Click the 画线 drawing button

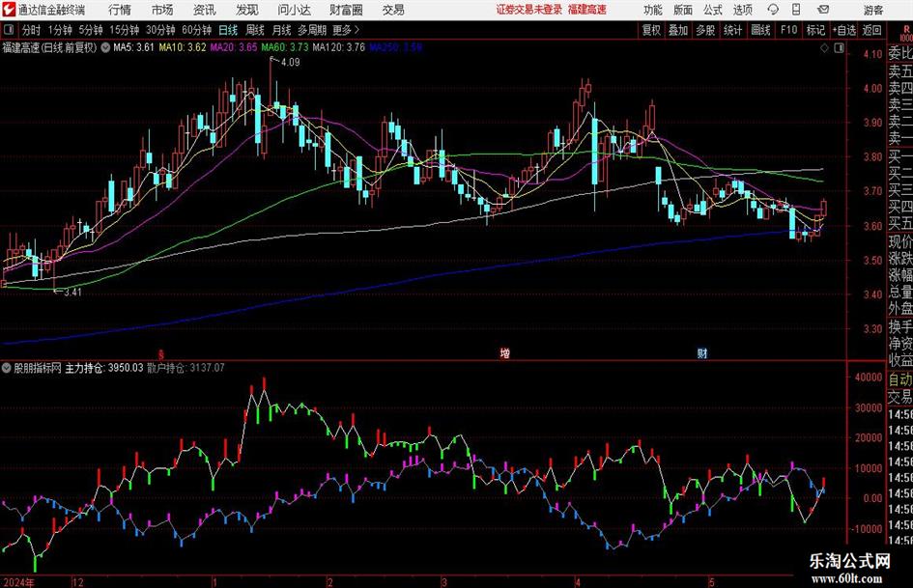pos(760,30)
